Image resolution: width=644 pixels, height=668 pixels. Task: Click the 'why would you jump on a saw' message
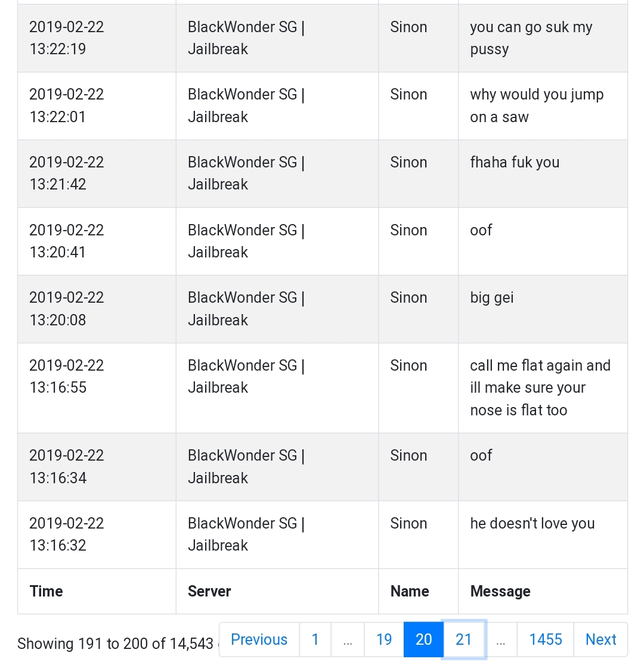[537, 105]
